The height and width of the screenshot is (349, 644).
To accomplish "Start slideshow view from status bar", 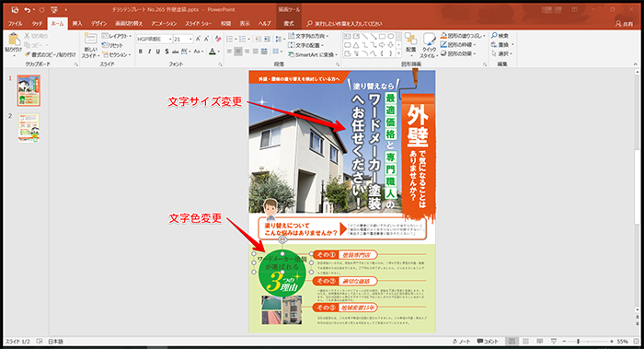I will tap(554, 342).
